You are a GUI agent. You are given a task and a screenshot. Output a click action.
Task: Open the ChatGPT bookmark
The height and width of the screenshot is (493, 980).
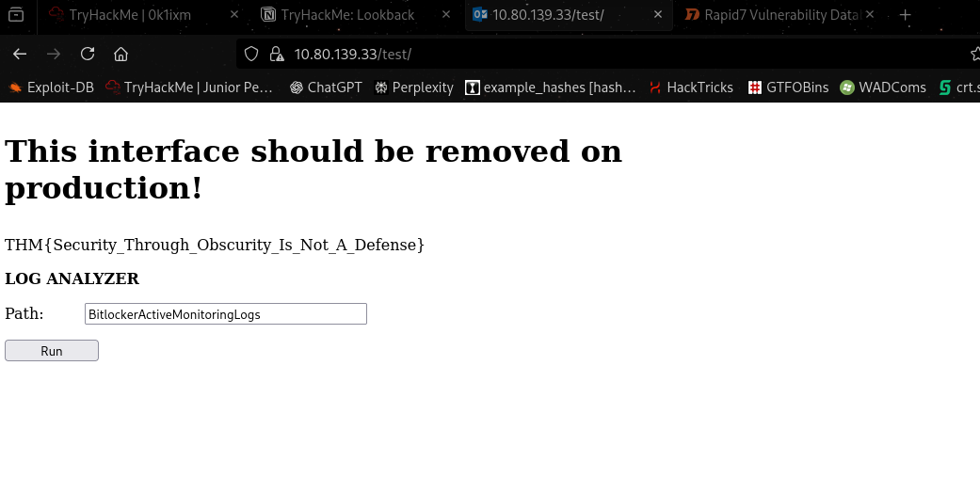point(325,87)
